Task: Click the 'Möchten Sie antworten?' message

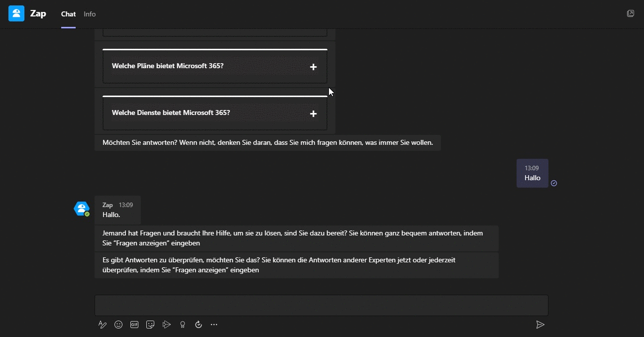Action: 268,142
